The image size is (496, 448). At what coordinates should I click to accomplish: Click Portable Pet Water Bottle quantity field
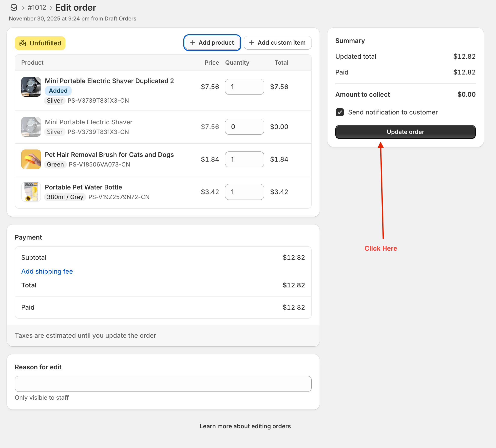point(244,192)
